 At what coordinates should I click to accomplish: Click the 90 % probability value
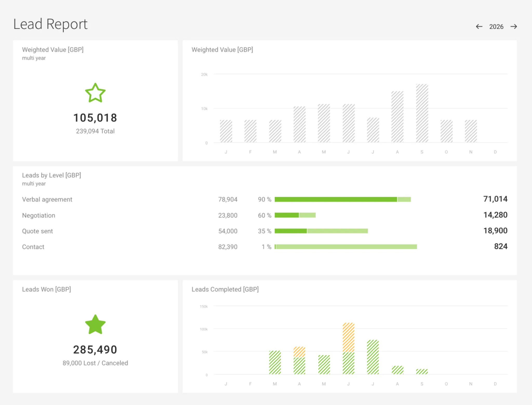(x=264, y=200)
